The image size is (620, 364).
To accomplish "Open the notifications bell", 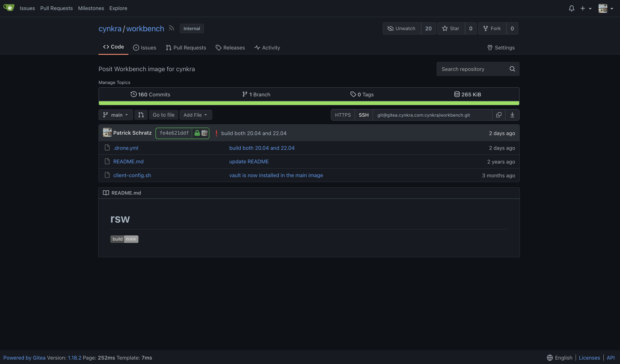I will click(x=571, y=8).
